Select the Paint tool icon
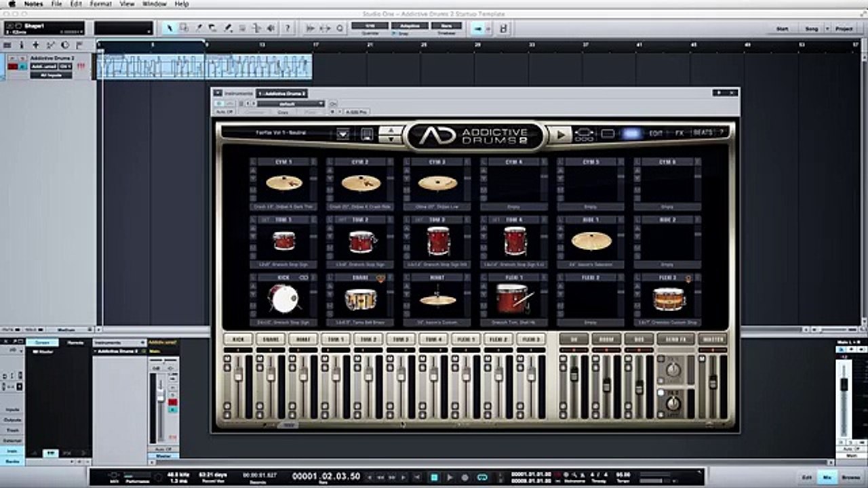Image resolution: width=868 pixels, height=488 pixels. [x=227, y=28]
